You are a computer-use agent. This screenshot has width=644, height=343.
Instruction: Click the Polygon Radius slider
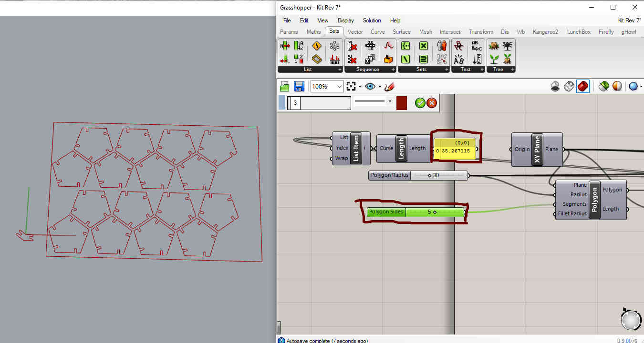pos(418,175)
